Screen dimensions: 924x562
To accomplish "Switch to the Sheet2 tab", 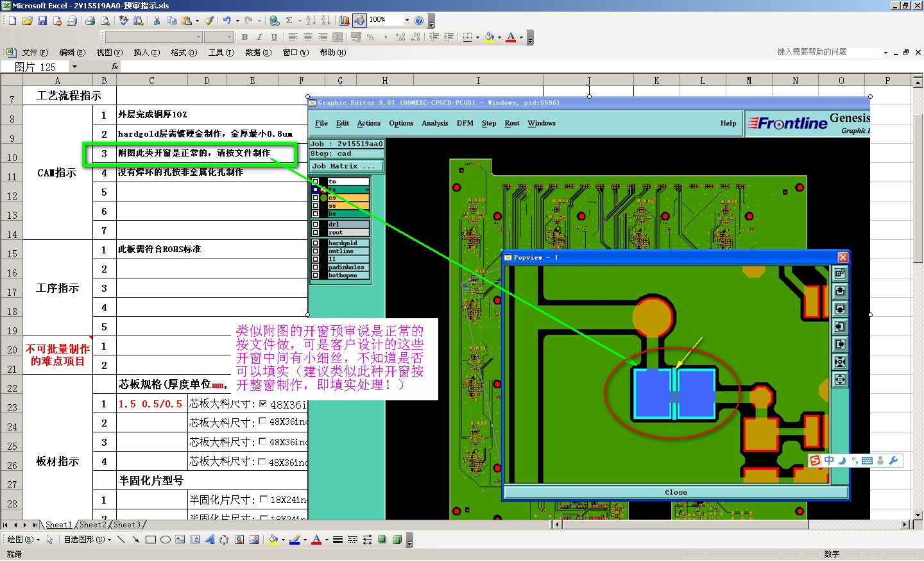I will point(93,525).
